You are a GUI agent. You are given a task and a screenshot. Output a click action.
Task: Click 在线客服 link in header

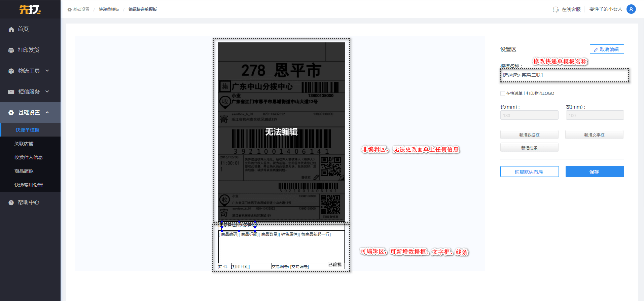(571, 9)
